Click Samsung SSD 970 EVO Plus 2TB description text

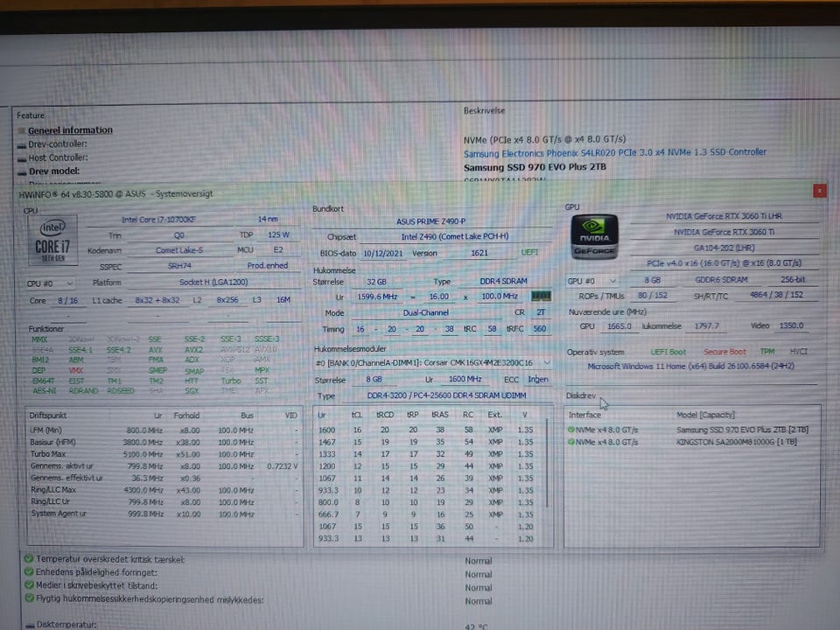pos(535,166)
